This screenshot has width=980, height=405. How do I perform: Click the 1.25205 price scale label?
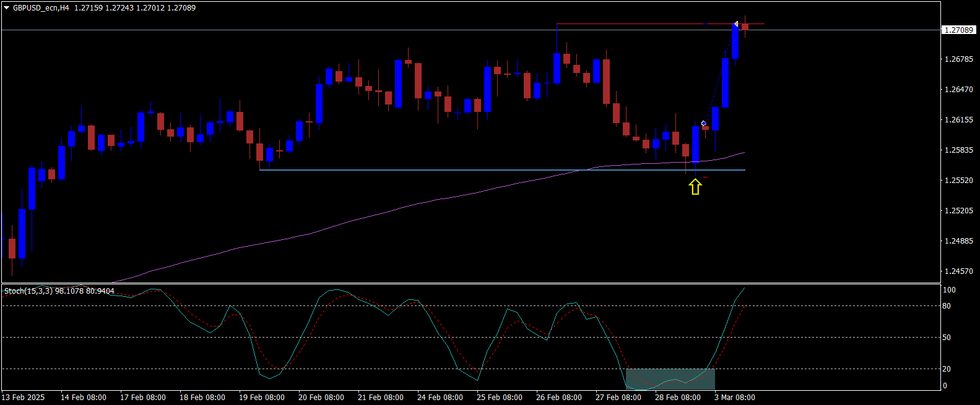[x=958, y=211]
